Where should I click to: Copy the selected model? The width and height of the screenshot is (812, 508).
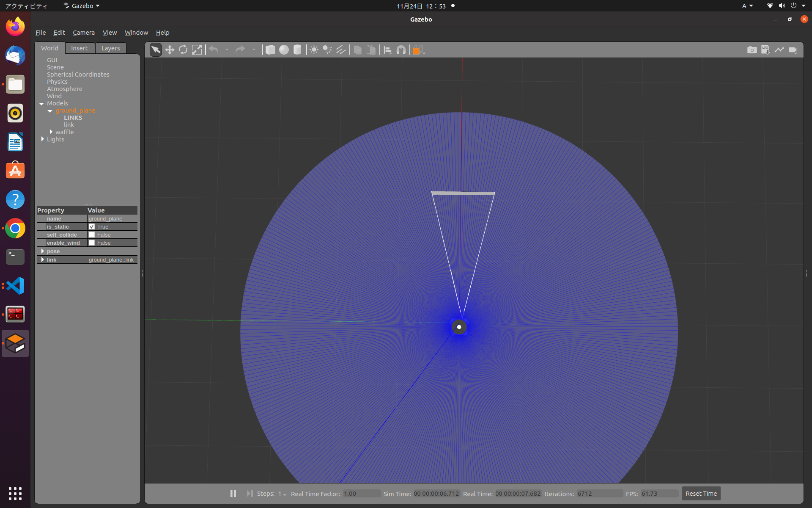(x=357, y=50)
